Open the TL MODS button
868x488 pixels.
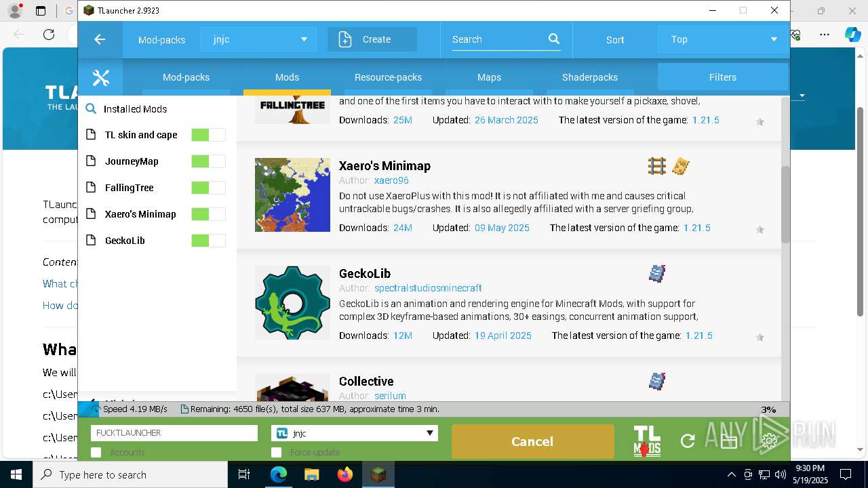(647, 441)
